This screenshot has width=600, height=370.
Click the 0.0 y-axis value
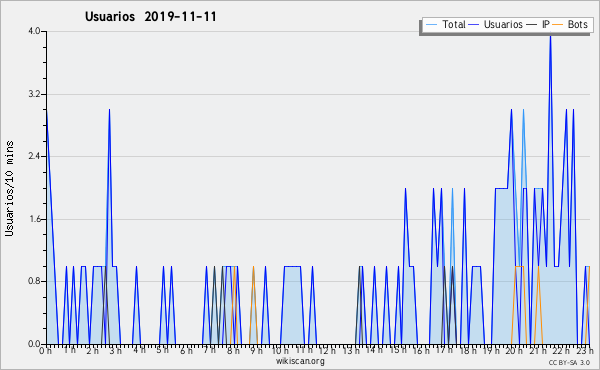[34, 344]
